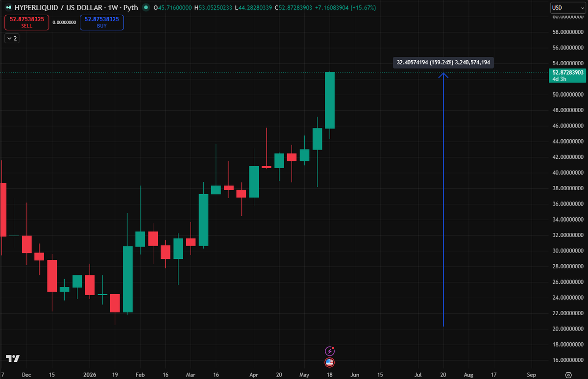Click the 34.00000000 price axis label
Screen dimensions: 588x379
[x=568, y=220]
